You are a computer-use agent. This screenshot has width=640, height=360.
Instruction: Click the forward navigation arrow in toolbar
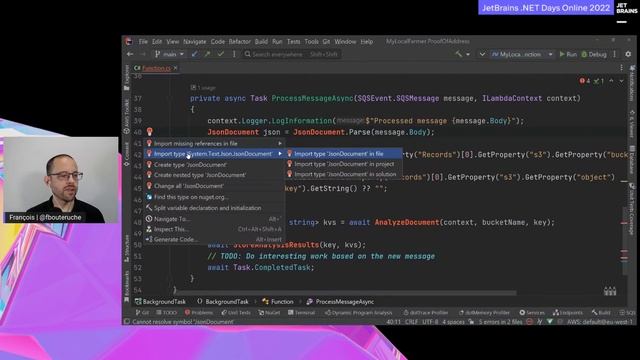(x=142, y=54)
